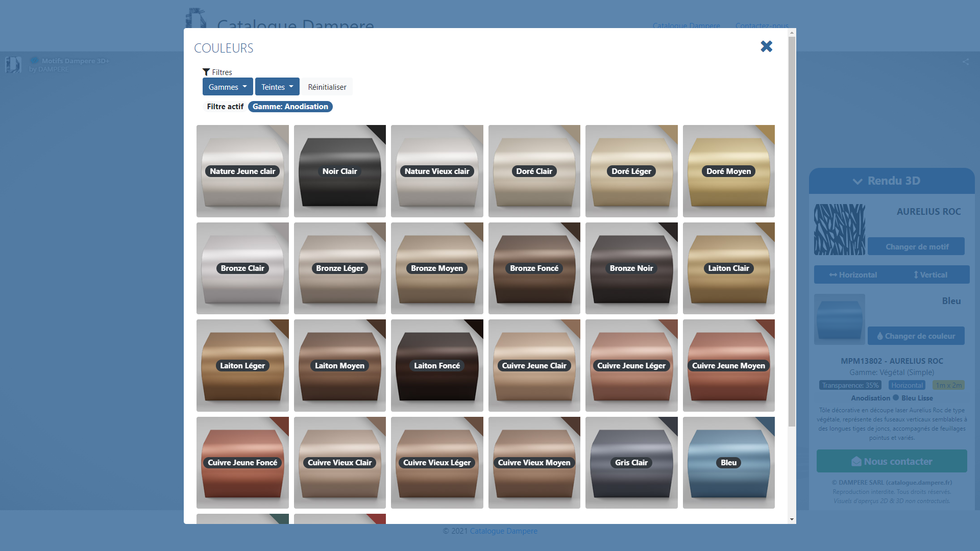The height and width of the screenshot is (551, 980).
Task: Choose the Cuivre Jeune Moyen swatch
Action: 729,365
